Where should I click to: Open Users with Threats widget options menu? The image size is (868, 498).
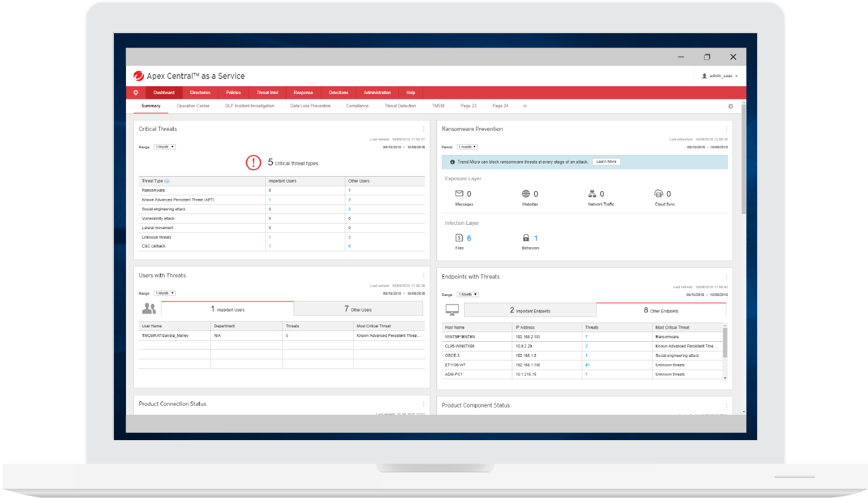click(x=424, y=276)
